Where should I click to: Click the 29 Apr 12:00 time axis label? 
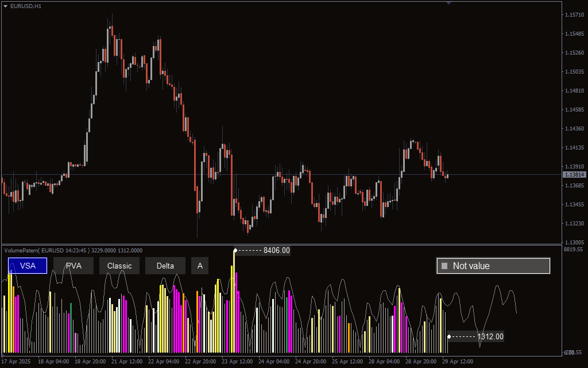[458, 362]
